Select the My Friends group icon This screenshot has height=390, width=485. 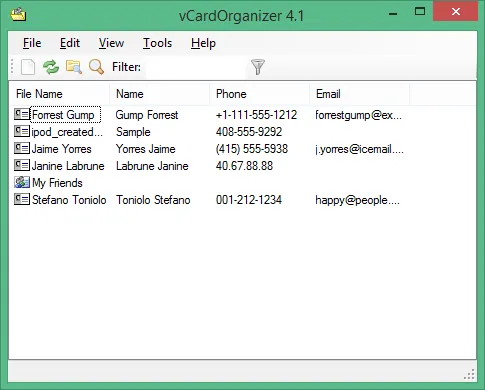pos(22,182)
